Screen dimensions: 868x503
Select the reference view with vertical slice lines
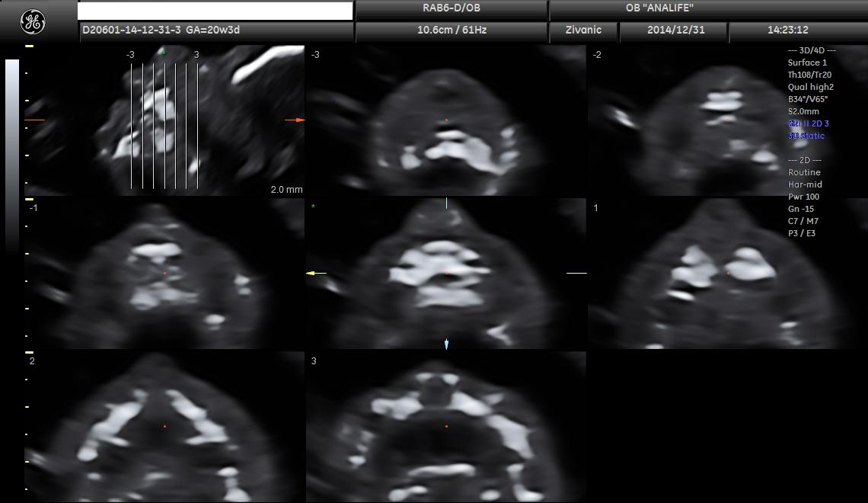[164, 120]
